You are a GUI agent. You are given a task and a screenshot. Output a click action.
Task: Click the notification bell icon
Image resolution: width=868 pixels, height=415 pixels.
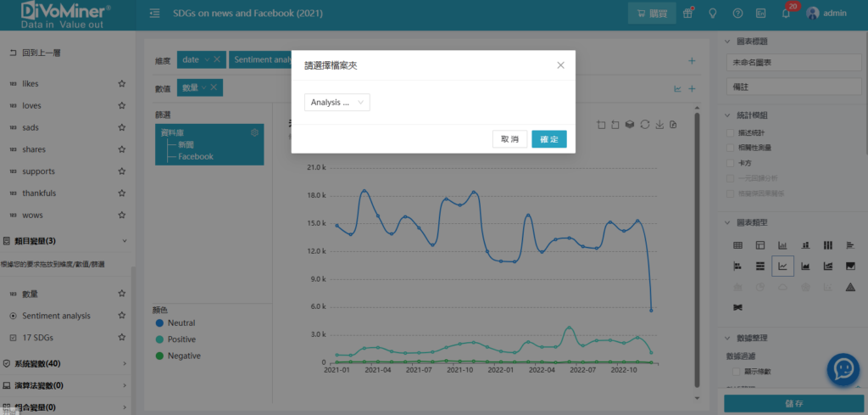tap(786, 14)
